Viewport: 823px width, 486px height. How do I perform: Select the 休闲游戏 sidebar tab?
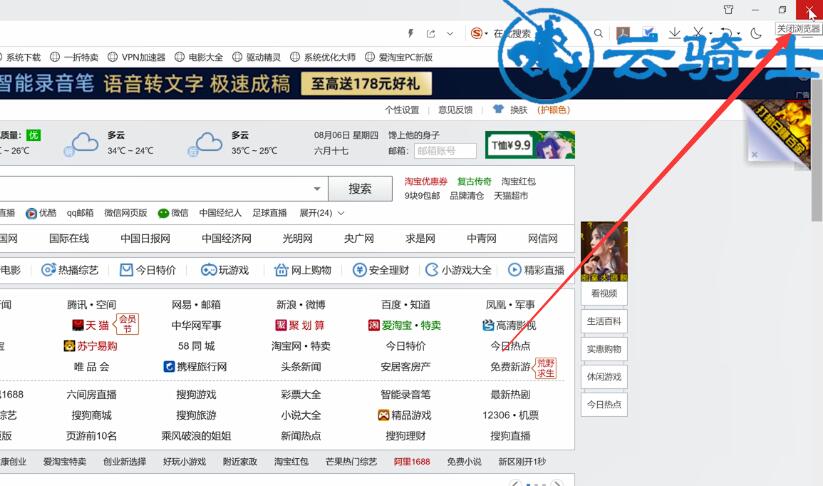click(x=604, y=377)
